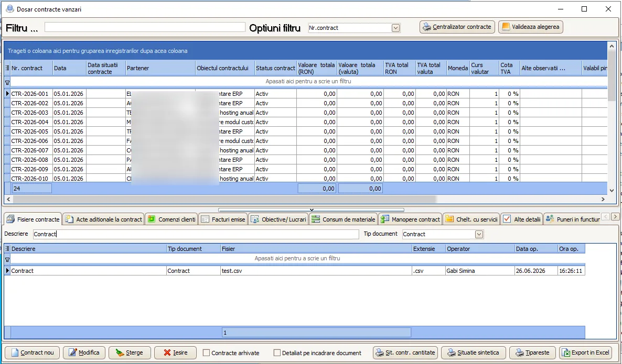Click Obiectul contractului column header
Image resolution: width=622 pixels, height=364 pixels.
[225, 68]
